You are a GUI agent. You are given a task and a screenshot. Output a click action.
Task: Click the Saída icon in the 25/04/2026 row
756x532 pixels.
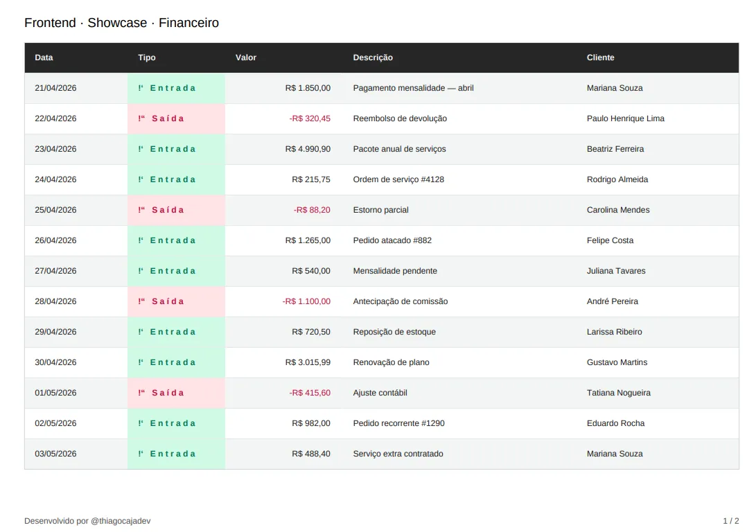(142, 210)
